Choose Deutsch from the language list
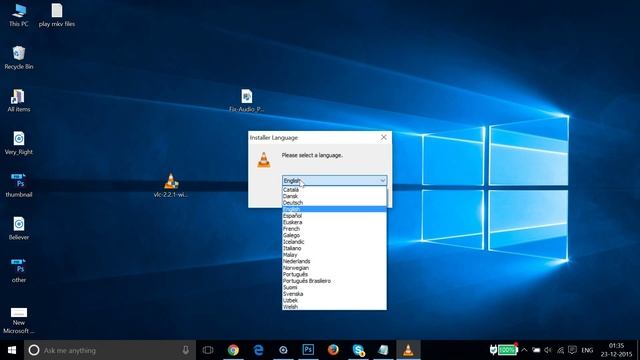The height and width of the screenshot is (360, 640). (x=334, y=203)
